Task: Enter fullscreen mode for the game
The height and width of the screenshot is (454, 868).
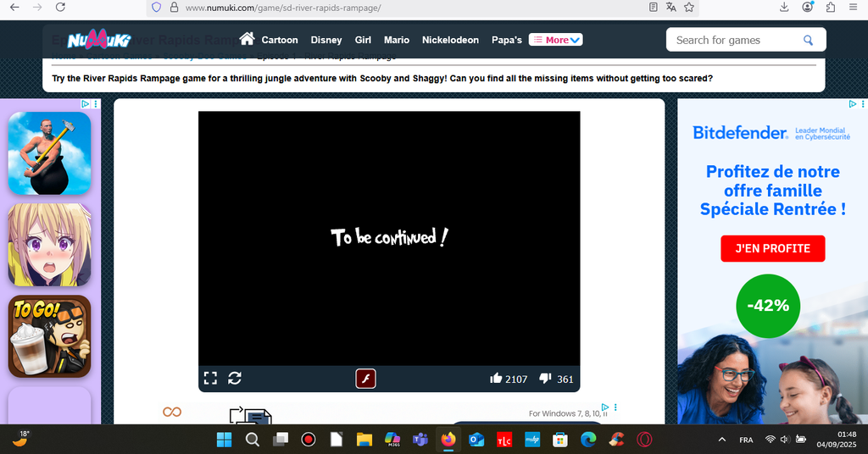Action: tap(210, 378)
